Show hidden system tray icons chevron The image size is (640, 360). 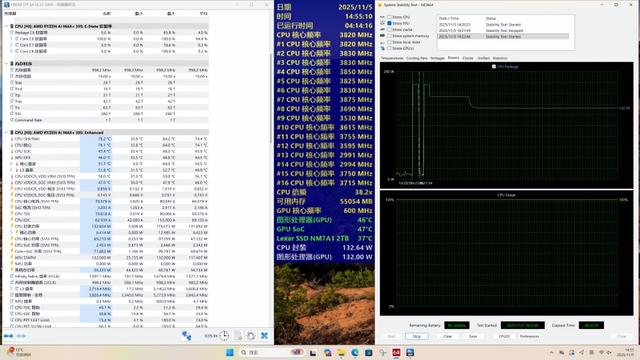pos(552,352)
